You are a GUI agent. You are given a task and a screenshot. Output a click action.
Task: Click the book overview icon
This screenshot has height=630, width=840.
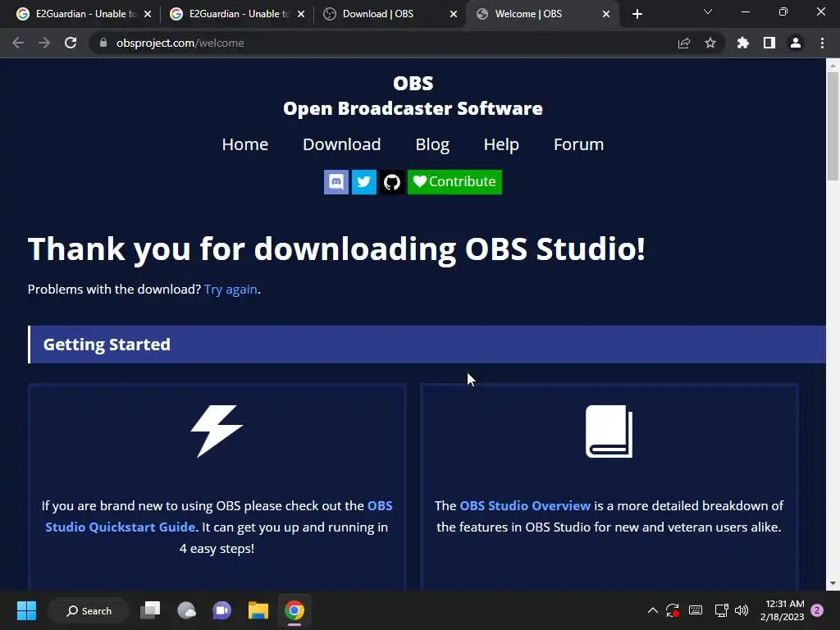pyautogui.click(x=609, y=431)
